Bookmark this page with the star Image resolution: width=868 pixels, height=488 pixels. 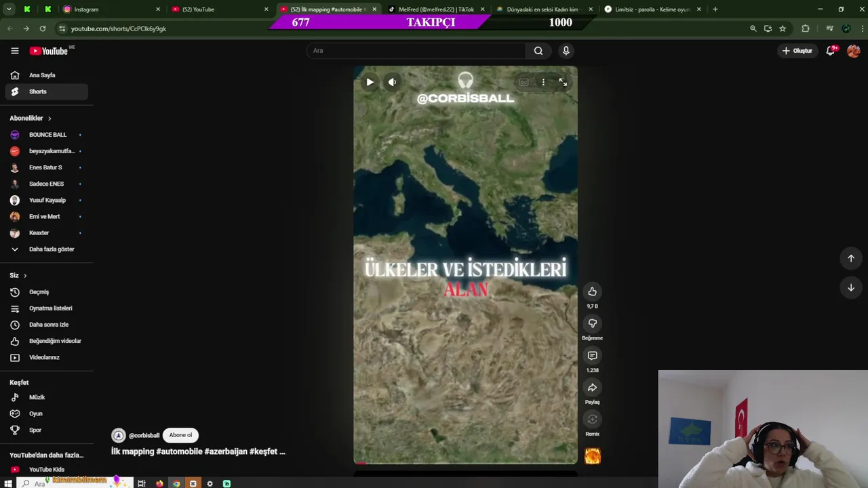click(x=783, y=28)
